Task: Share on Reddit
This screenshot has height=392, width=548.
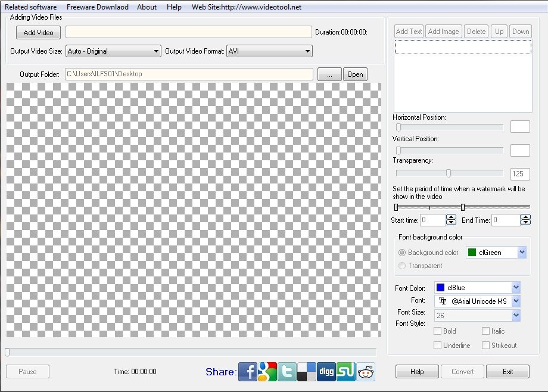Action: tap(366, 372)
